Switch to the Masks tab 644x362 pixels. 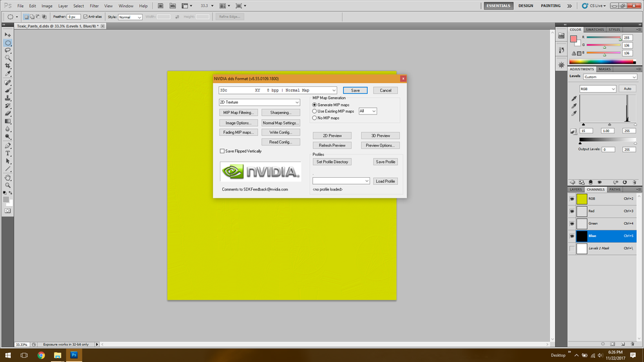pyautogui.click(x=604, y=69)
